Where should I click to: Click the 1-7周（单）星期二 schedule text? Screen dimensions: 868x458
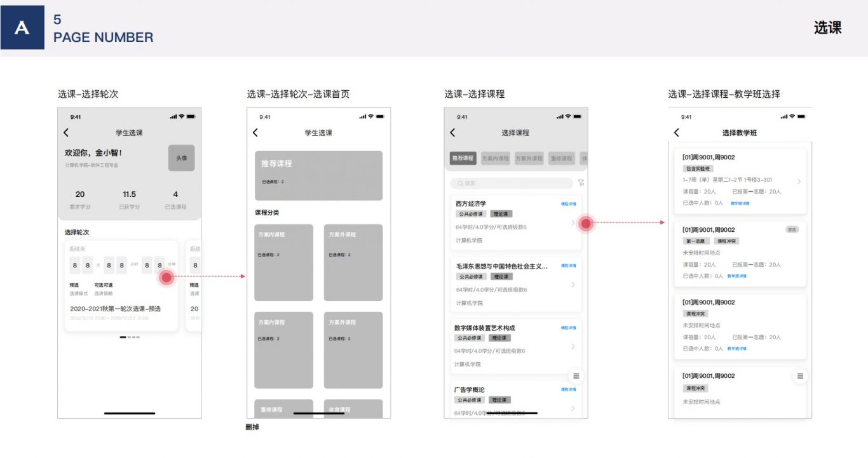click(x=728, y=180)
